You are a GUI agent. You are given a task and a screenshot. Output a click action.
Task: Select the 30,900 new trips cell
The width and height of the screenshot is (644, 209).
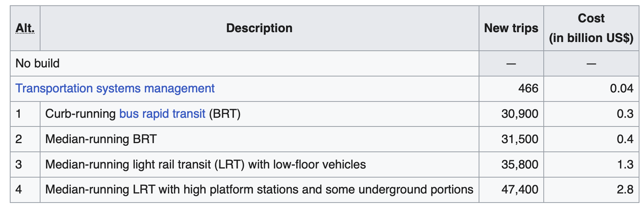[x=520, y=114]
